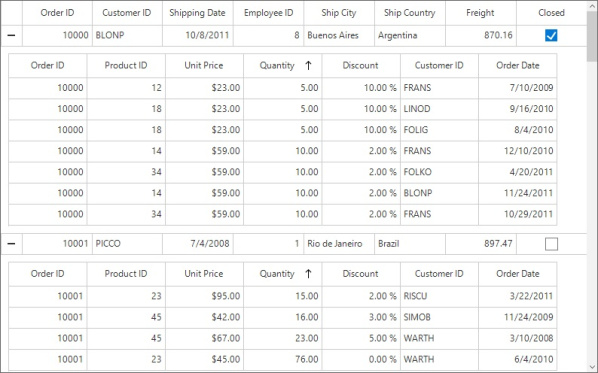Select the FOLIG customer cell
The width and height of the screenshot is (598, 373).
439,130
